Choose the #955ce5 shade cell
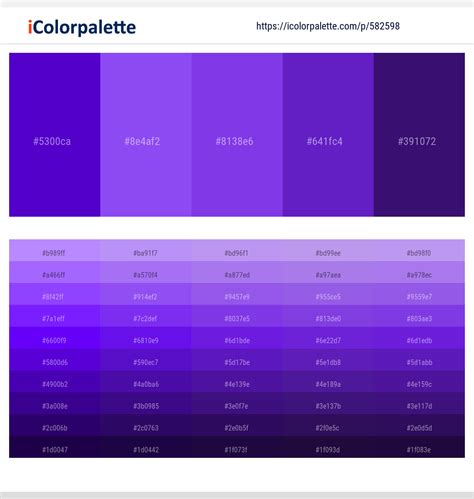This screenshot has width=474, height=499. [x=328, y=294]
